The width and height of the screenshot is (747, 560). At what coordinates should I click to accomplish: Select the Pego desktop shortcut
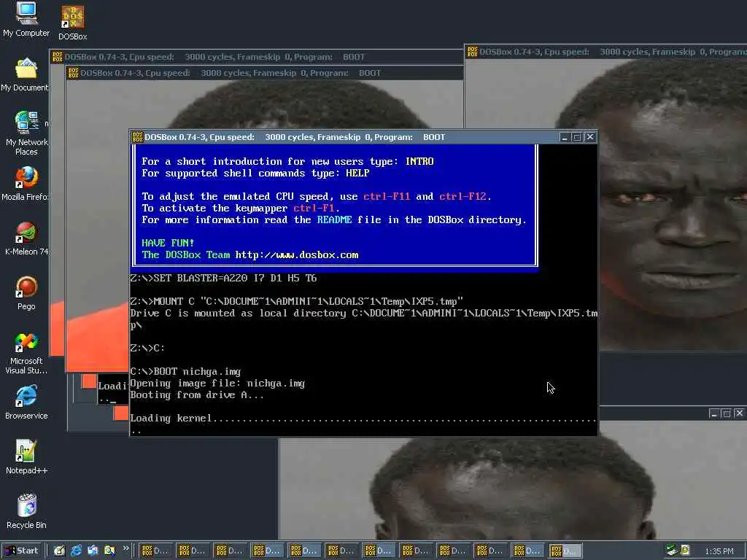(x=26, y=293)
